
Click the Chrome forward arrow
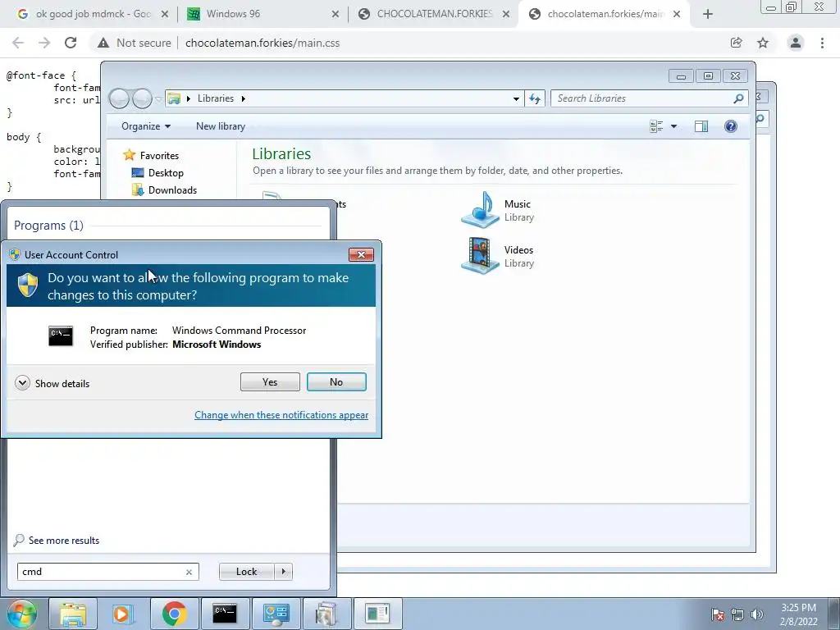point(44,43)
